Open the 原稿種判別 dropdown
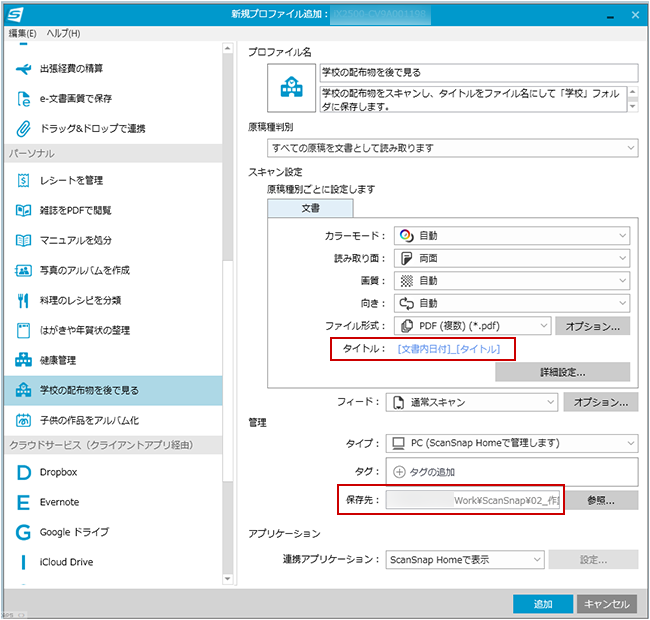 click(x=452, y=148)
